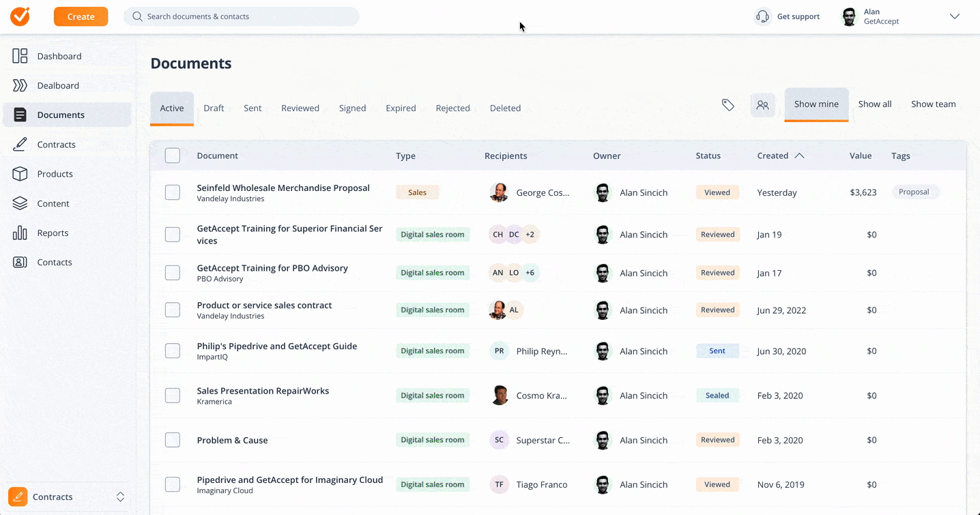This screenshot has width=980, height=515.
Task: Click the $3,623 value cell
Action: [x=863, y=192]
